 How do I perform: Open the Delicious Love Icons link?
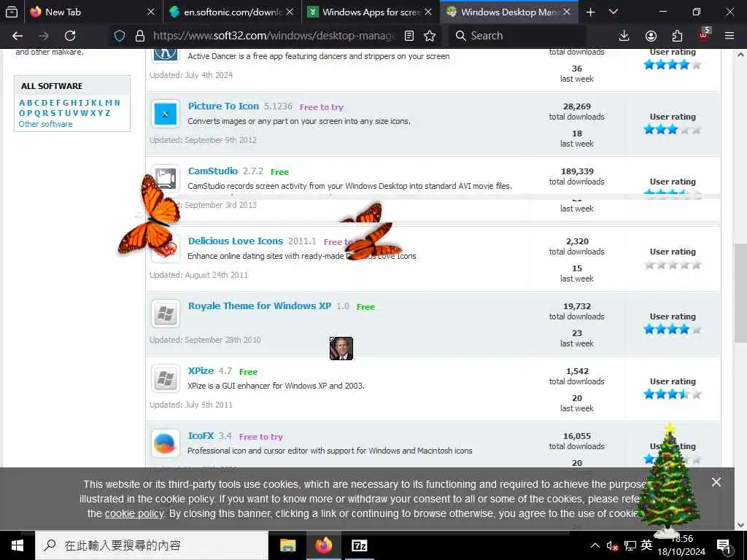236,241
